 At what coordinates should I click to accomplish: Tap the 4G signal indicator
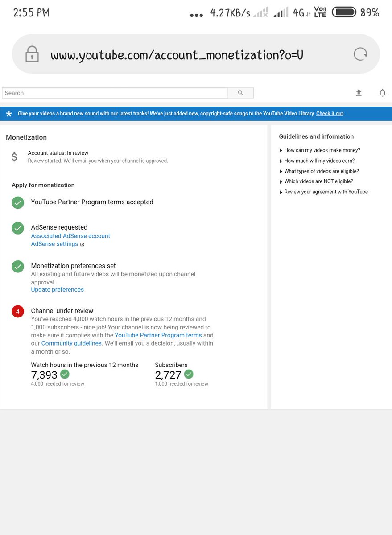[x=301, y=12]
